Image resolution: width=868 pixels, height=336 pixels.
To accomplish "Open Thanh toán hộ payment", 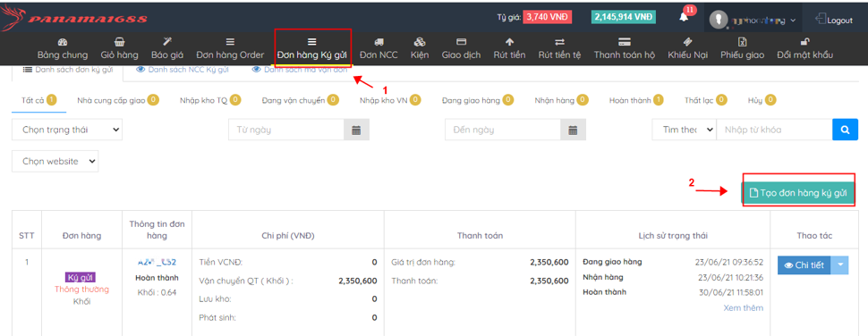I will 625,48.
